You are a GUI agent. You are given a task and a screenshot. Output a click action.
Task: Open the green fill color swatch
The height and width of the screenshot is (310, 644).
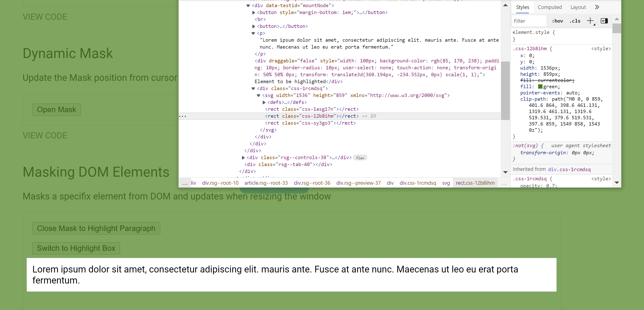tap(540, 87)
